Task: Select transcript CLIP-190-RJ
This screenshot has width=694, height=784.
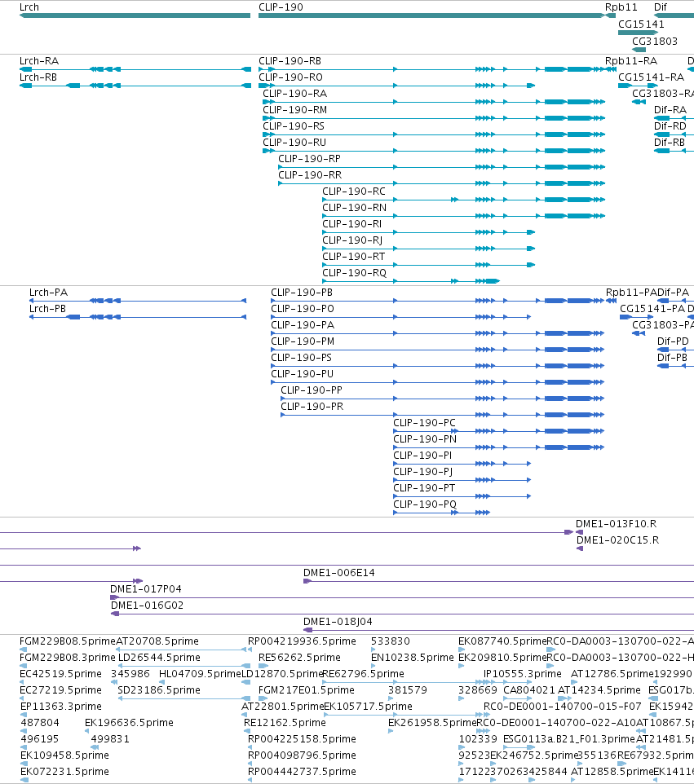Action: (352, 240)
